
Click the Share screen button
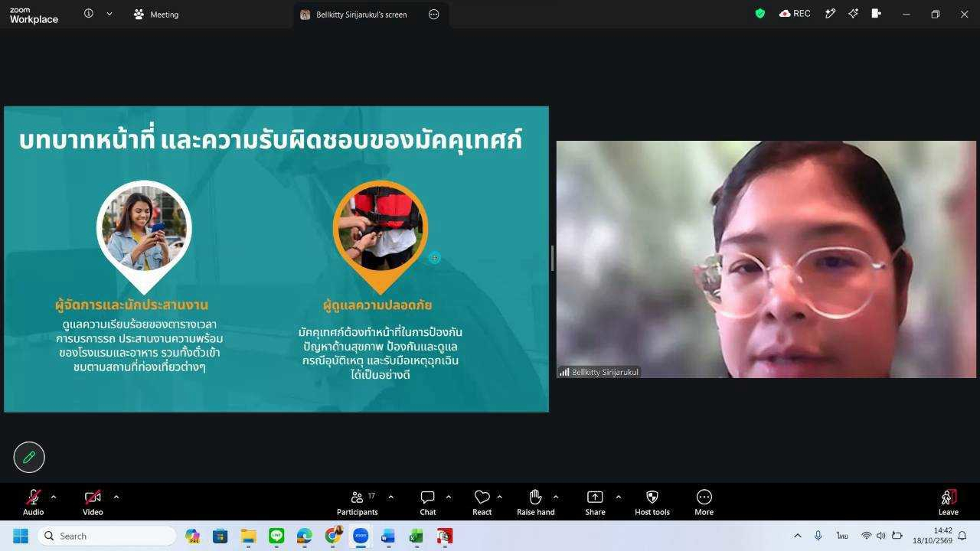[595, 502]
